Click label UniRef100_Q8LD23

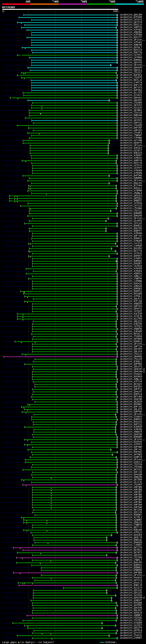pos(131,321)
